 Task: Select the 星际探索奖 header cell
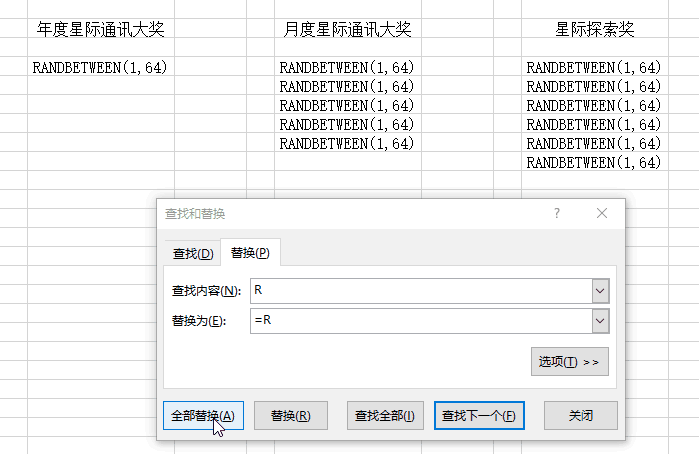click(x=595, y=30)
